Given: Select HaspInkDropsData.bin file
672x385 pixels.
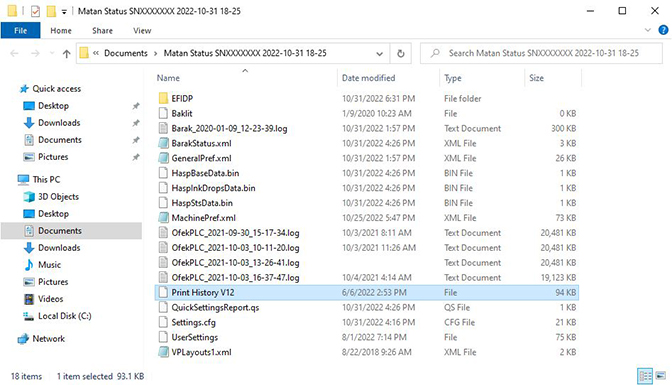Looking at the screenshot, I should pos(213,188).
